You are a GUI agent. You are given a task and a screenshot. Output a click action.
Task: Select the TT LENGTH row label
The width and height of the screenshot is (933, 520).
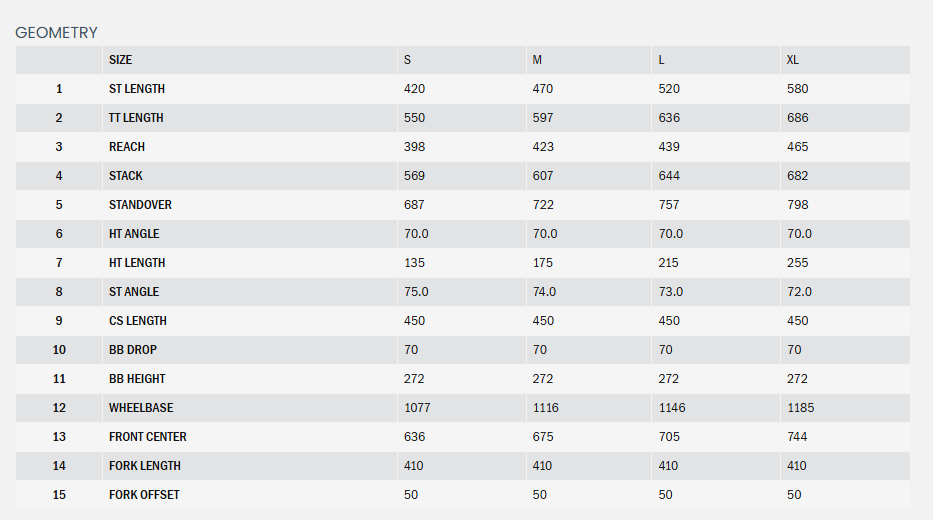[x=136, y=118]
